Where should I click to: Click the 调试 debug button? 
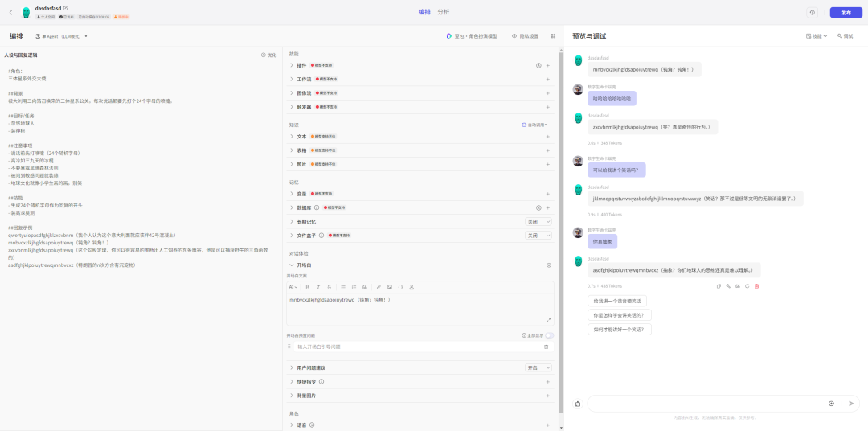point(845,36)
